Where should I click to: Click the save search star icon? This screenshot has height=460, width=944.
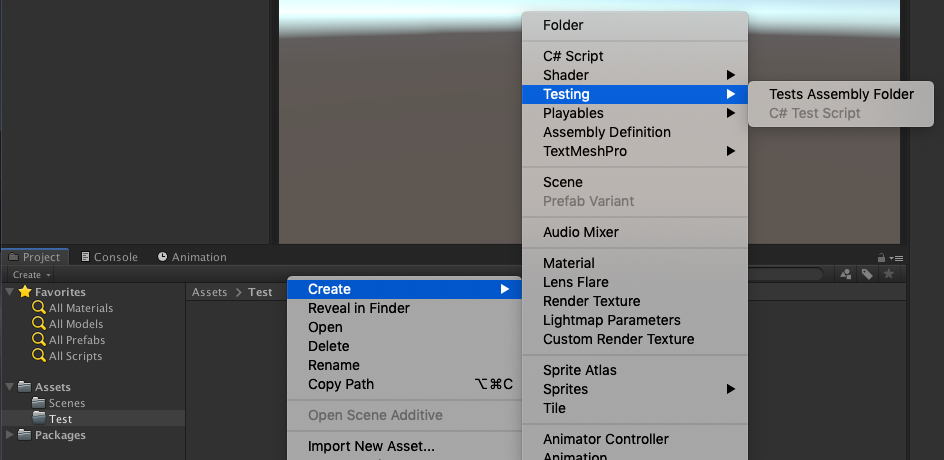888,274
